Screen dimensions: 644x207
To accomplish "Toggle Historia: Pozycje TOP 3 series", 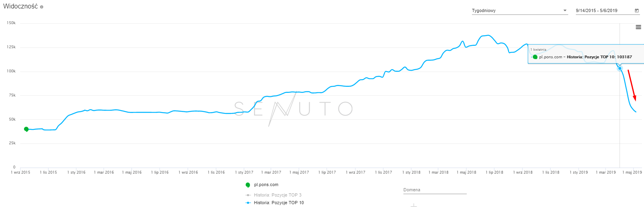I will tap(277, 195).
